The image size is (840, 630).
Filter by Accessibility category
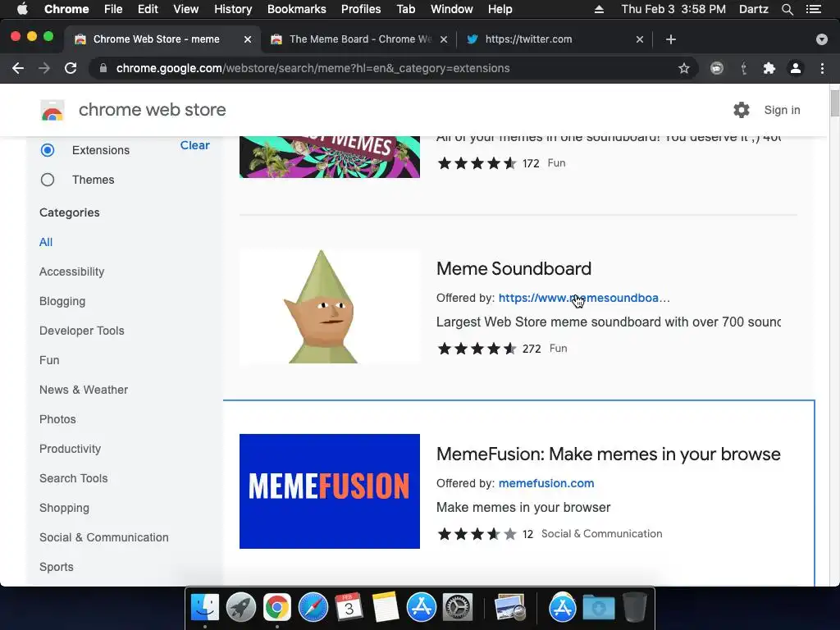point(72,272)
